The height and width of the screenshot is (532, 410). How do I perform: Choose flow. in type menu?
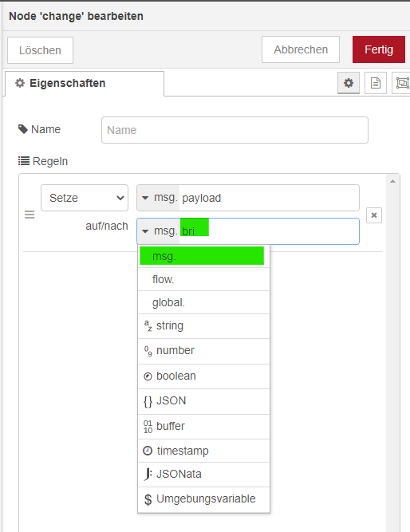pyautogui.click(x=203, y=279)
